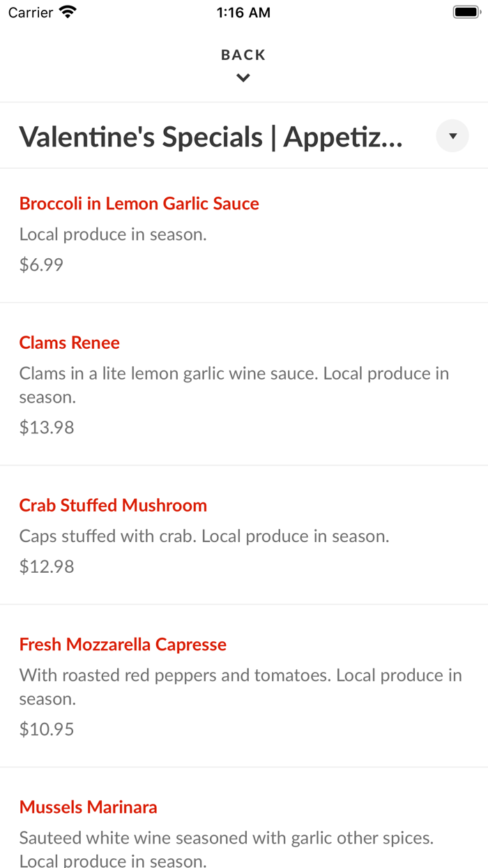The image size is (488, 868).
Task: Tap the $6.99 broccoli price
Action: [x=41, y=264]
